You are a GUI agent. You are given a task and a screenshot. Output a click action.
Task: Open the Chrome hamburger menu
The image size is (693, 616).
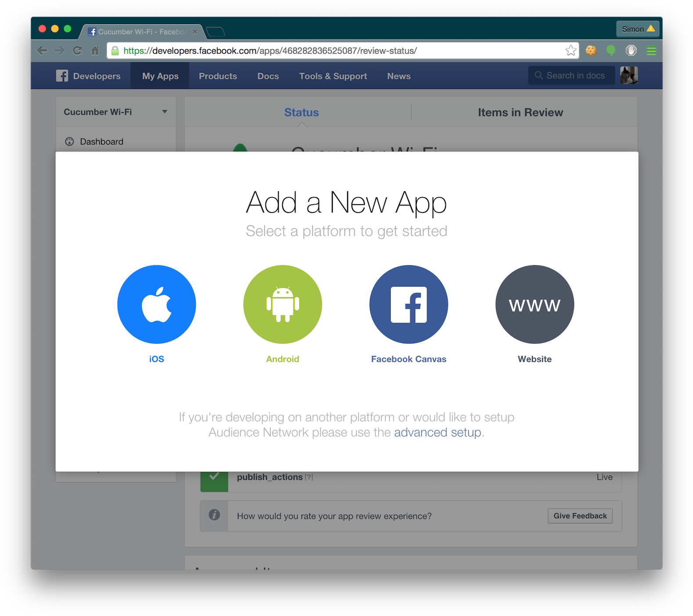(651, 50)
